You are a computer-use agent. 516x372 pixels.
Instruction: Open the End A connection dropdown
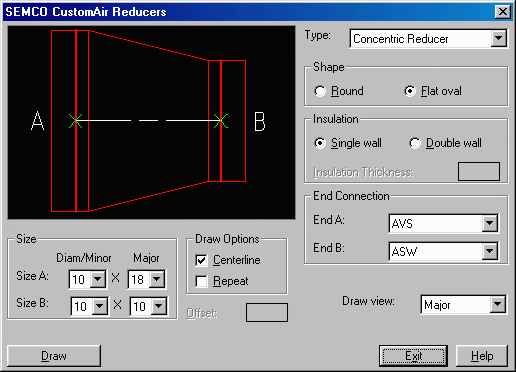(x=489, y=223)
